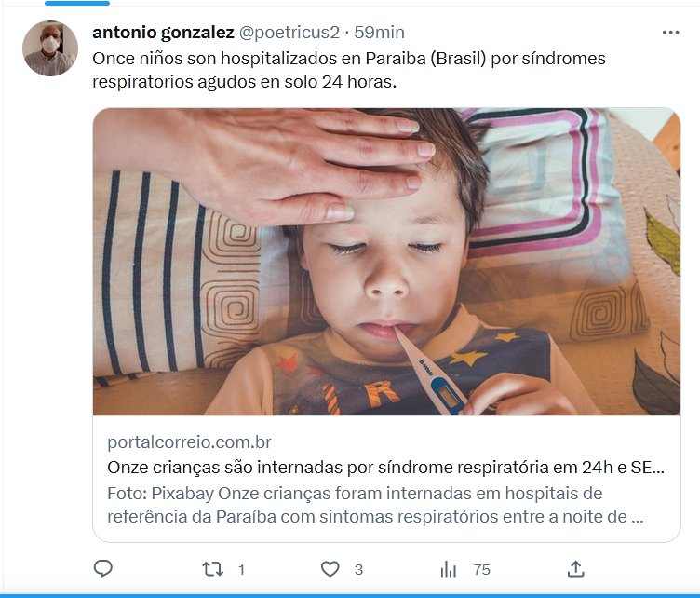
Task: Click the Foto: Pixabay article description
Action: pos(375,505)
